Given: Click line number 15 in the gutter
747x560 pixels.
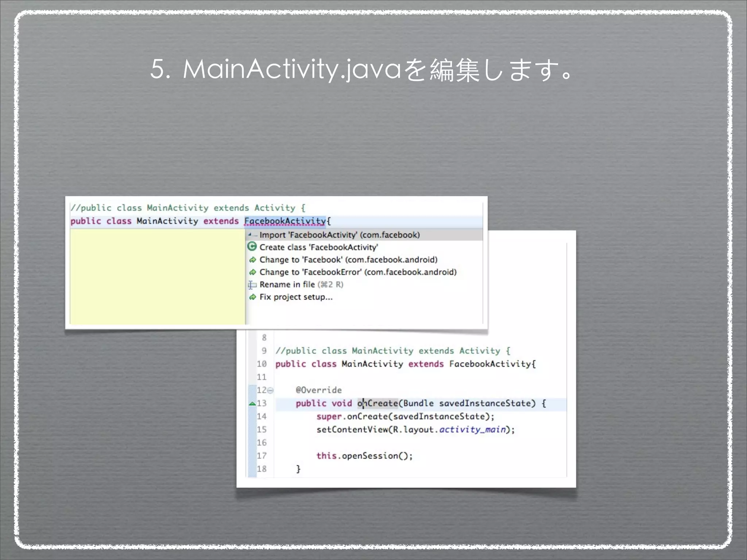Looking at the screenshot, I should [x=262, y=429].
